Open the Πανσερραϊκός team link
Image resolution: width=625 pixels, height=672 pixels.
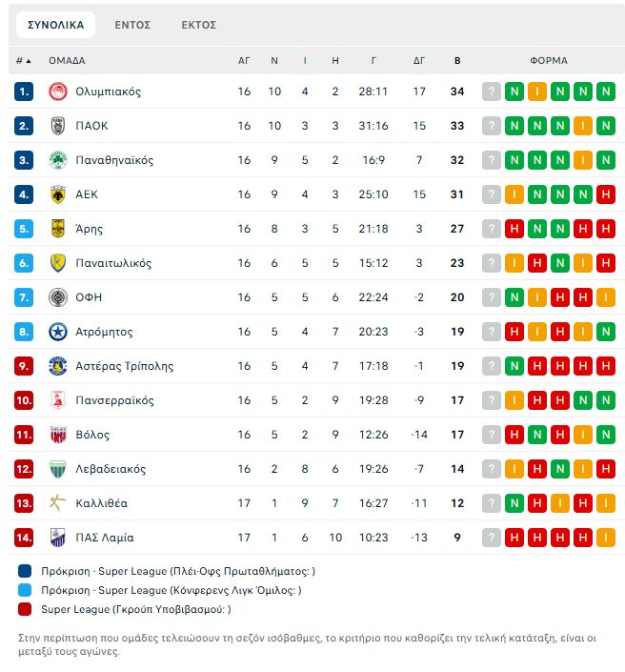pos(114,400)
